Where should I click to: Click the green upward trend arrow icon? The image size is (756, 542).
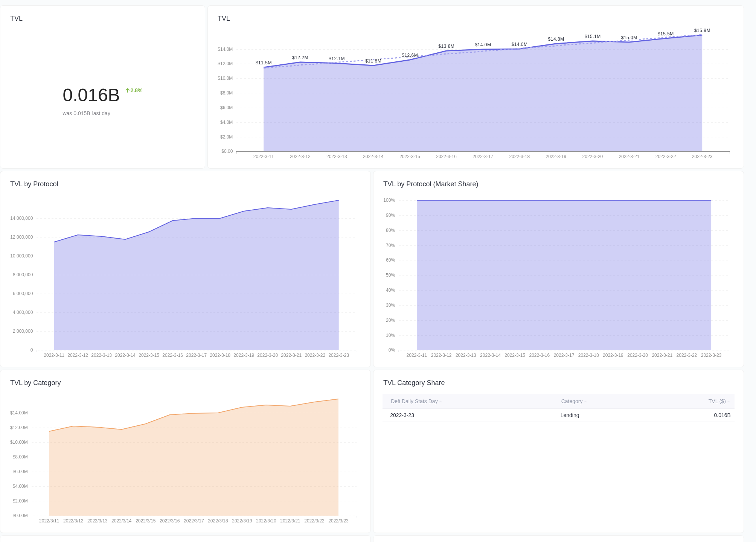(128, 90)
